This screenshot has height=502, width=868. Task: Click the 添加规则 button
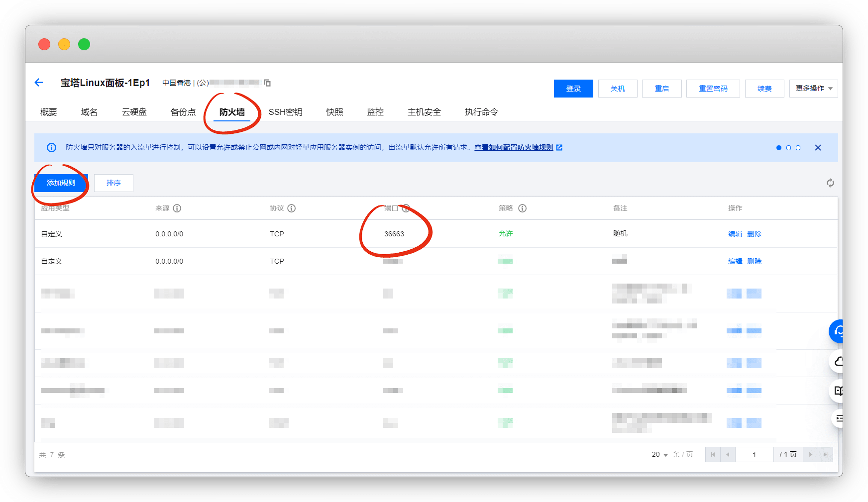pos(61,183)
